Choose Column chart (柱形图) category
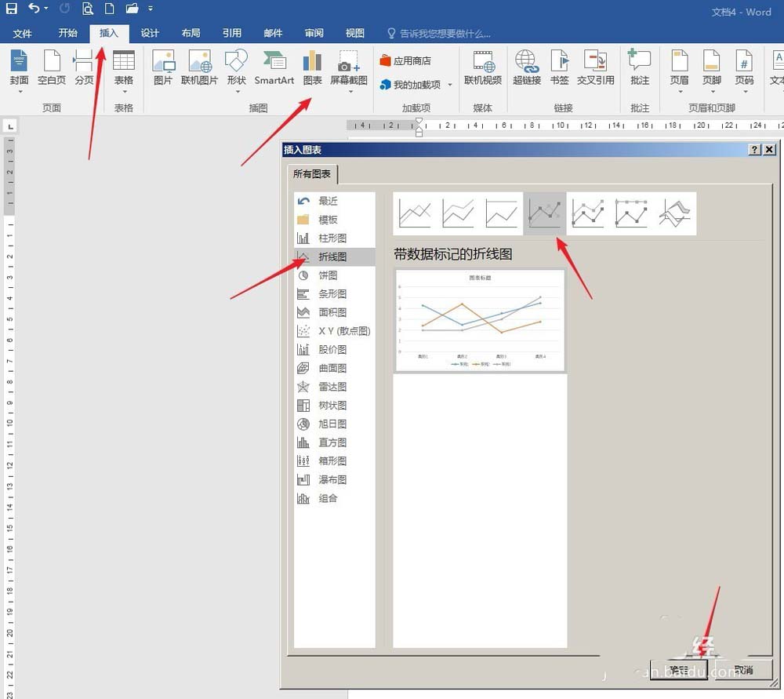 [332, 238]
